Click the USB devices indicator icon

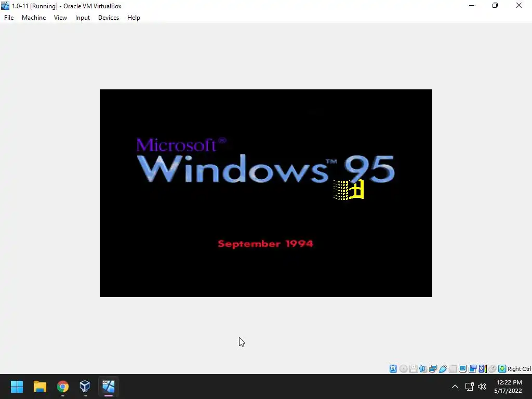coord(443,369)
